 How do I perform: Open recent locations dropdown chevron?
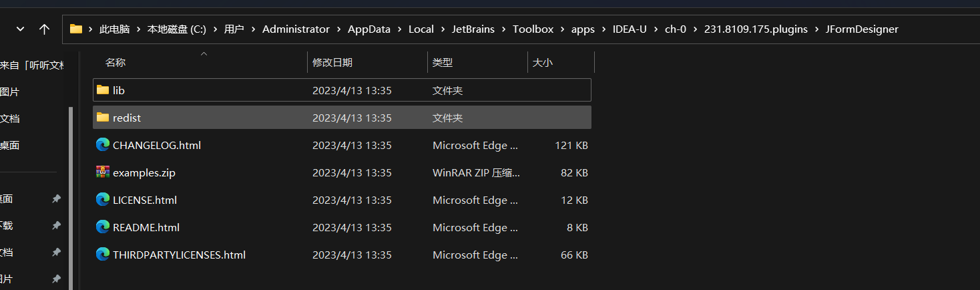[20, 29]
